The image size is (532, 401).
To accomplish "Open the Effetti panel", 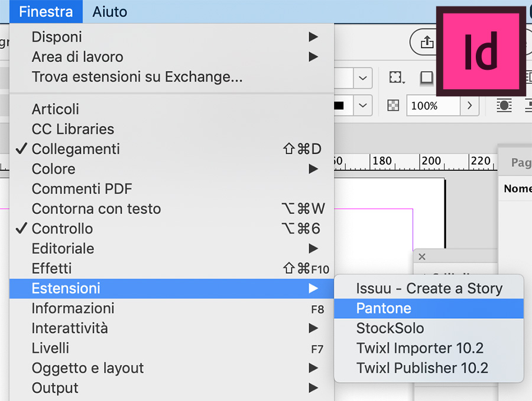I will pyautogui.click(x=171, y=269).
